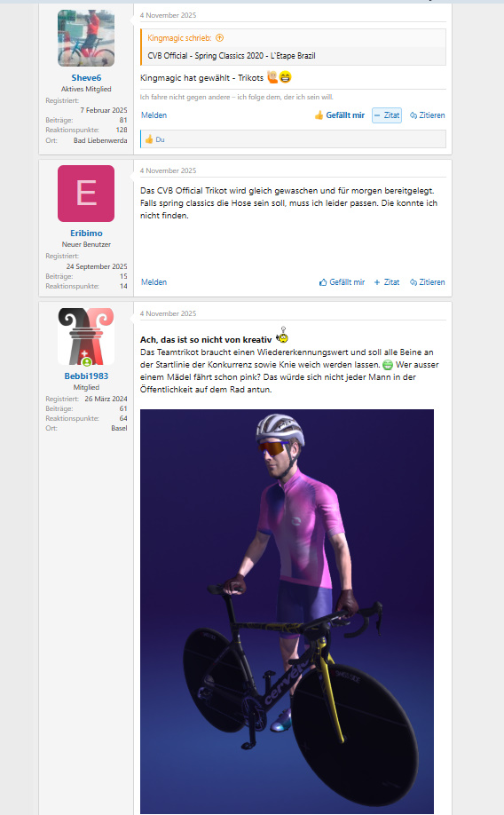The width and height of the screenshot is (504, 815).
Task: Click the 4 November 2025 date on Bebbi1983's post
Action: tap(168, 313)
